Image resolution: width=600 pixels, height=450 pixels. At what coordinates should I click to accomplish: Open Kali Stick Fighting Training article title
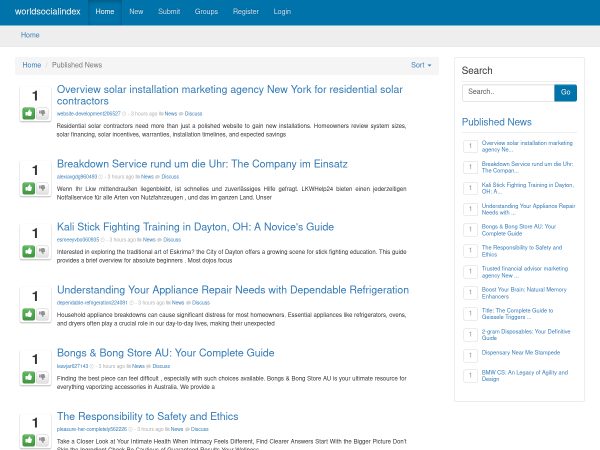[x=195, y=227]
